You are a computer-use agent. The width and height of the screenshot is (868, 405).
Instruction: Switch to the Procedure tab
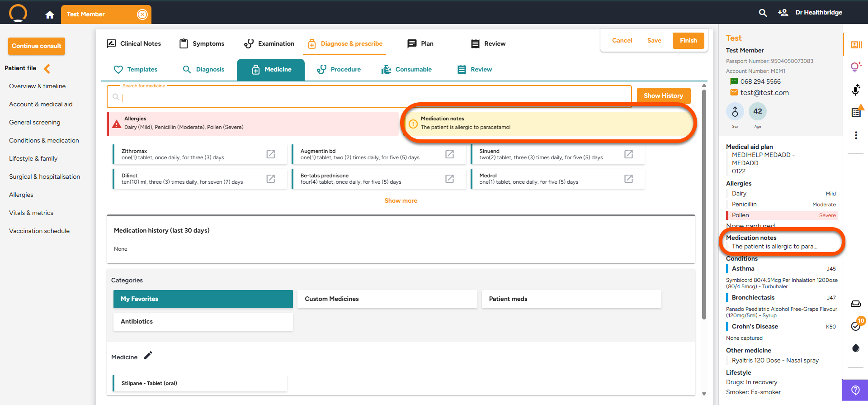tap(339, 70)
